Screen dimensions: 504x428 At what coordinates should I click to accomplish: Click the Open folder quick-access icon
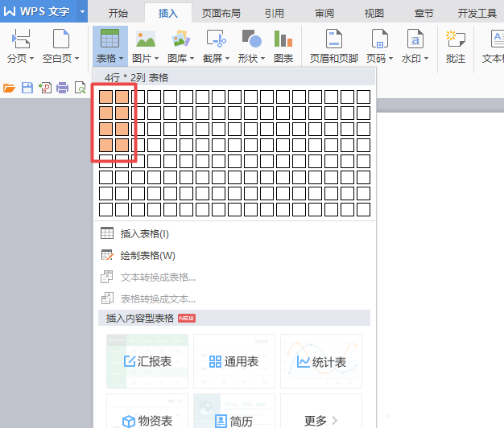coord(9,88)
